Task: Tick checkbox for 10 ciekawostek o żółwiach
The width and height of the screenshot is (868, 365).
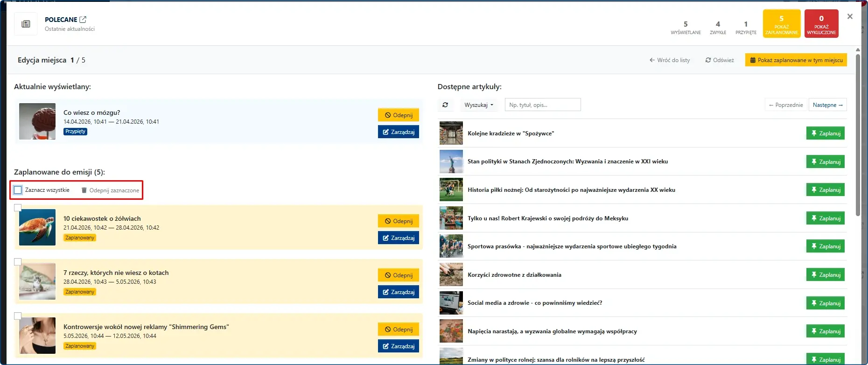Action: (x=18, y=208)
